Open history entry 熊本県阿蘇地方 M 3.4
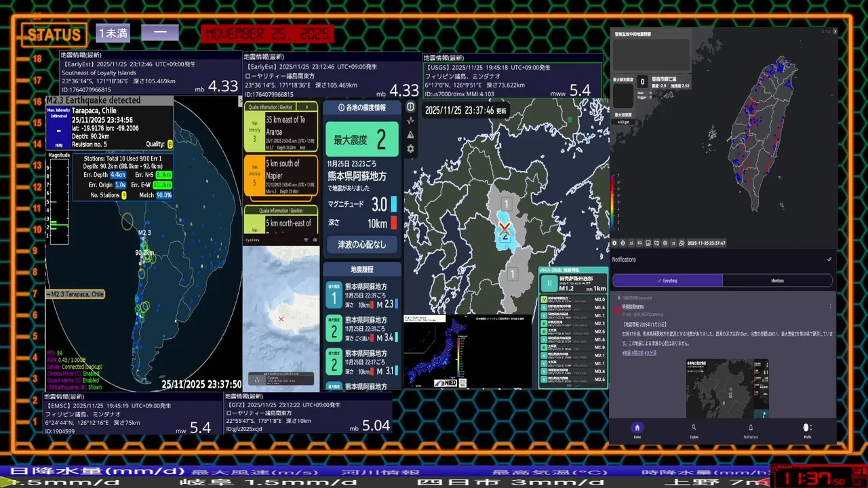 362,328
